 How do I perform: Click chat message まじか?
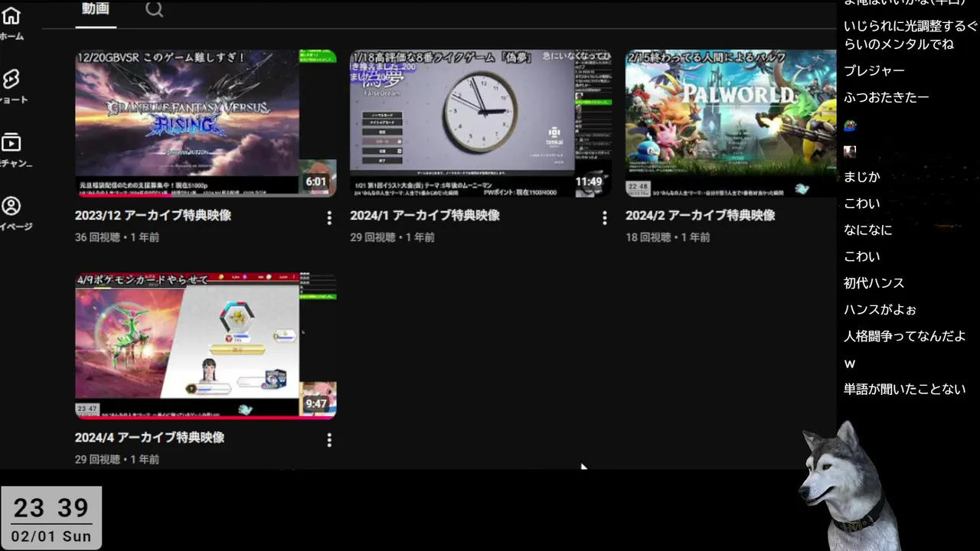(862, 177)
